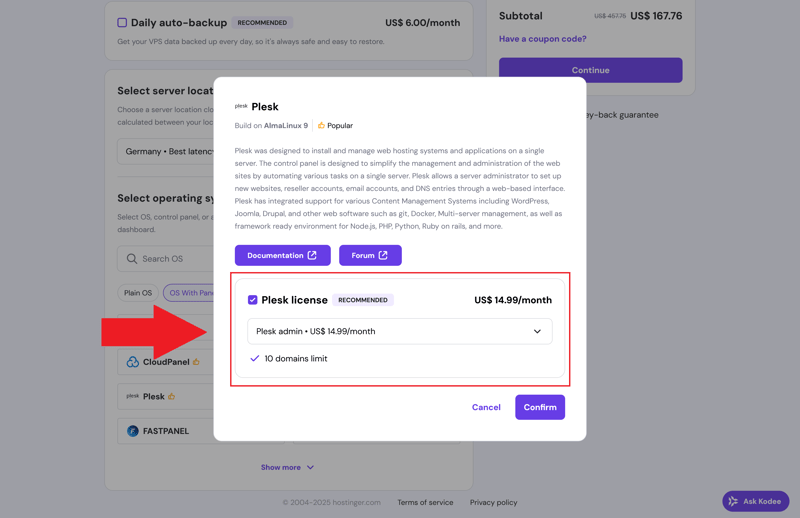Click the external link icon on Forum
800x518 pixels.
tap(383, 256)
